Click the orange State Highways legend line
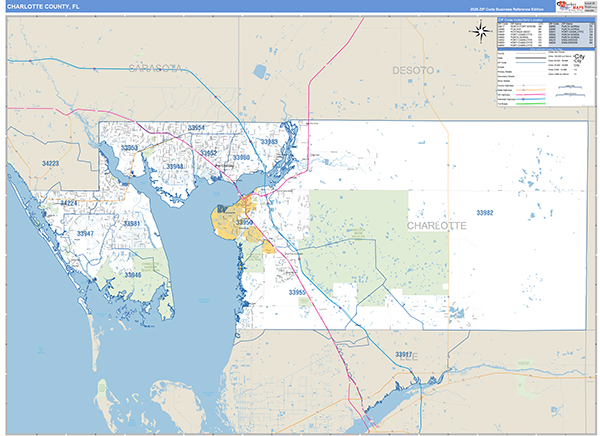This screenshot has height=436, width=600. coord(531,90)
